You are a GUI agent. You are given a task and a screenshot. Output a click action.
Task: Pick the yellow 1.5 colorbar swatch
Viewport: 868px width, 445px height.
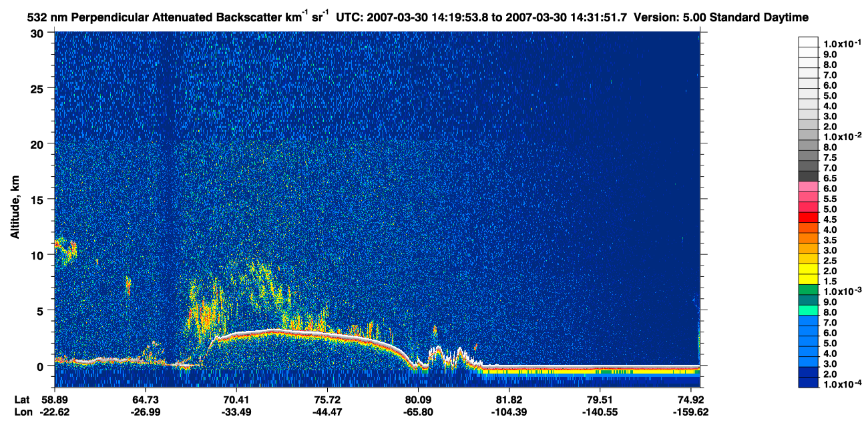(809, 280)
